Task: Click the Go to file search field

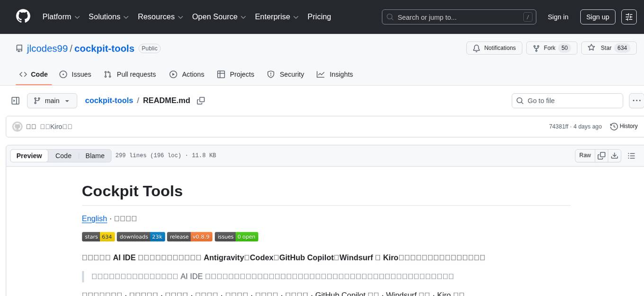Action: point(567,101)
